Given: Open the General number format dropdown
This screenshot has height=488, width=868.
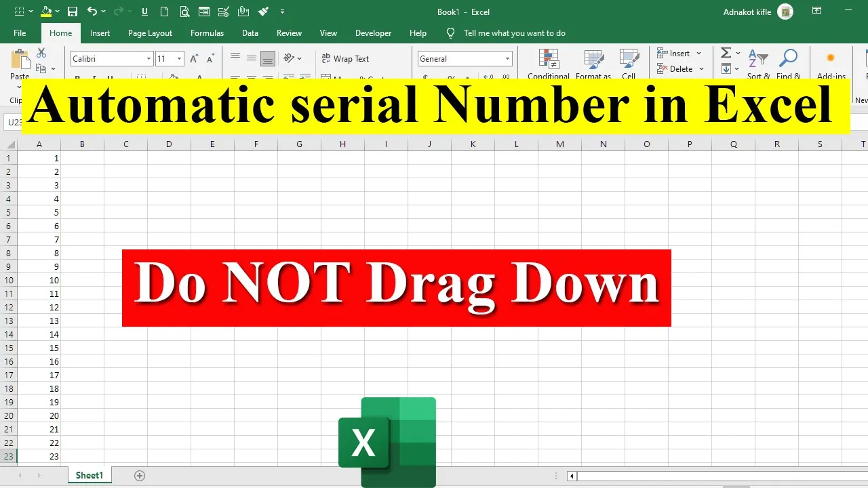Looking at the screenshot, I should 507,59.
